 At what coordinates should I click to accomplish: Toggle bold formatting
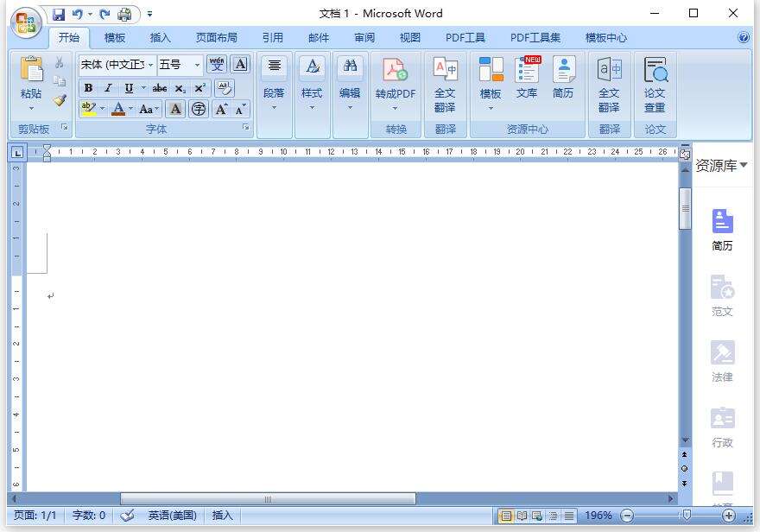tap(88, 88)
